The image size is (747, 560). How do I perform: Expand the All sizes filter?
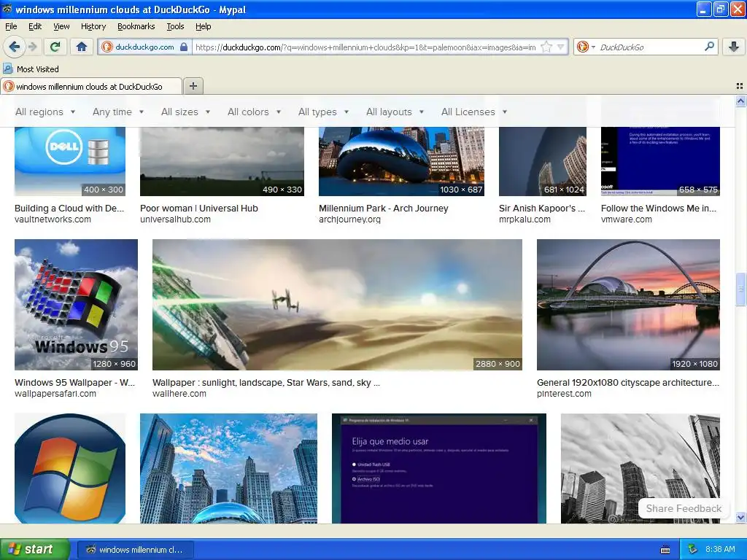185,112
